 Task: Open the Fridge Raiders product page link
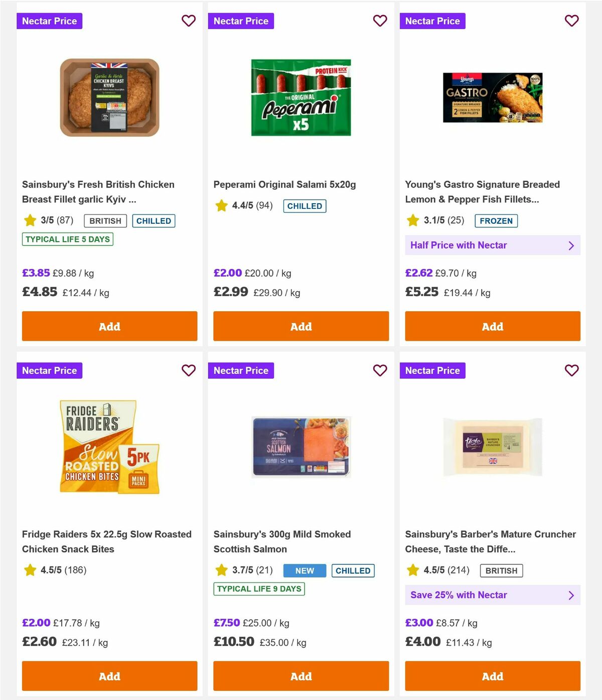pos(107,541)
